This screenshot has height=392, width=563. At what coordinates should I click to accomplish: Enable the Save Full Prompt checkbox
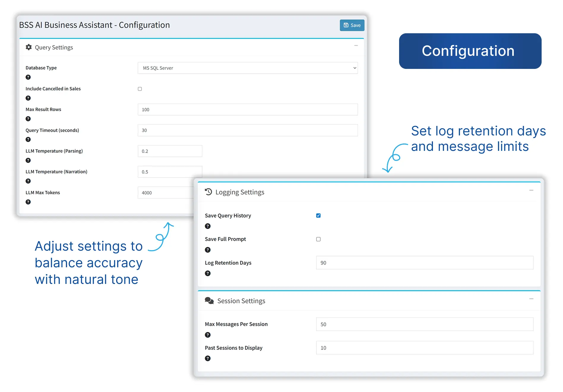click(x=318, y=239)
